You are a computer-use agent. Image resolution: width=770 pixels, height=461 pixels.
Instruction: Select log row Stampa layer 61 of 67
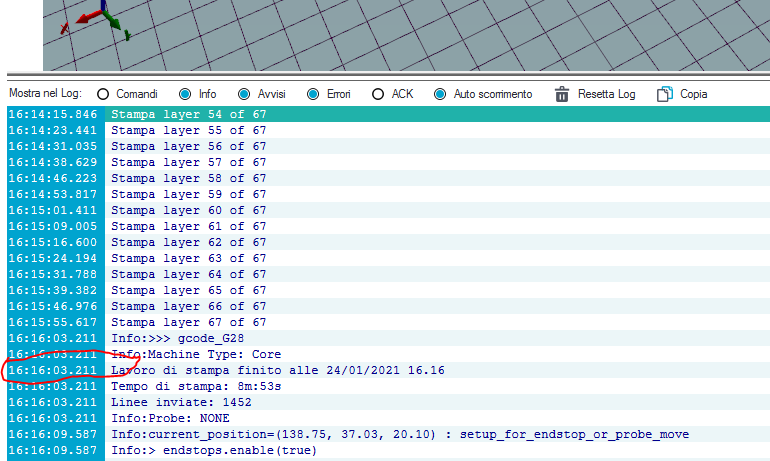(x=388, y=226)
